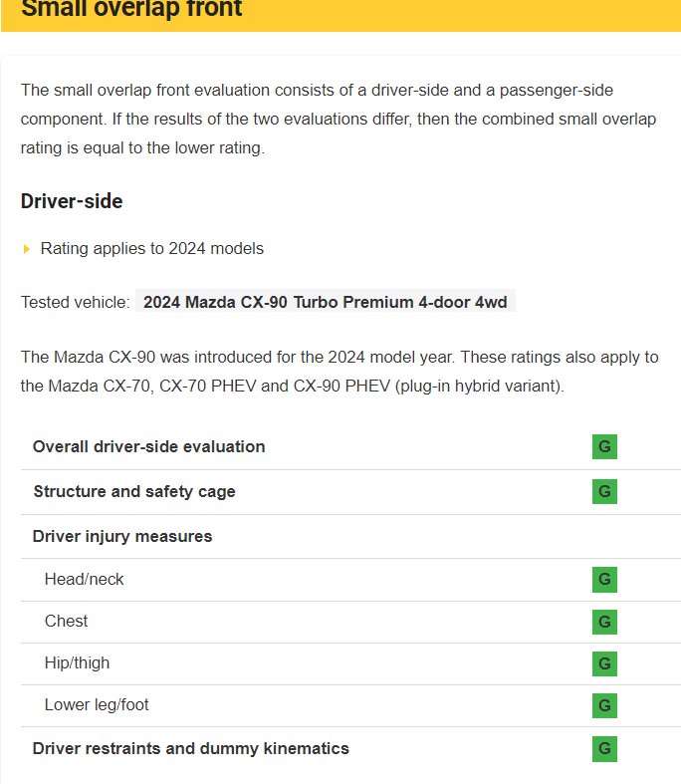Click the Head/neck Good rating badge

[604, 579]
